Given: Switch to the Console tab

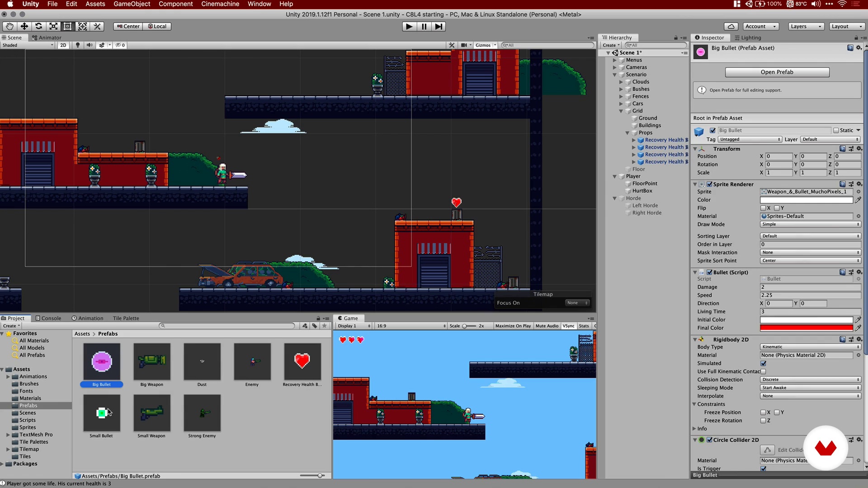Looking at the screenshot, I should [x=48, y=318].
